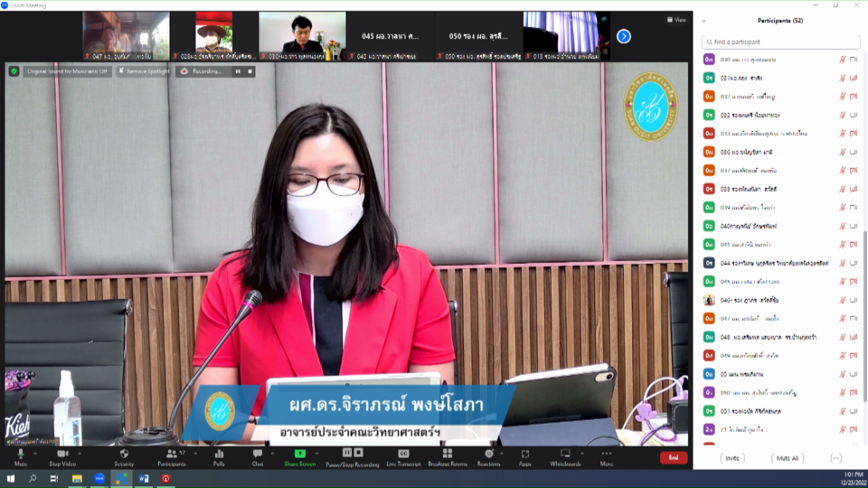Expand share options arrow beside Share Screen

pos(316,454)
